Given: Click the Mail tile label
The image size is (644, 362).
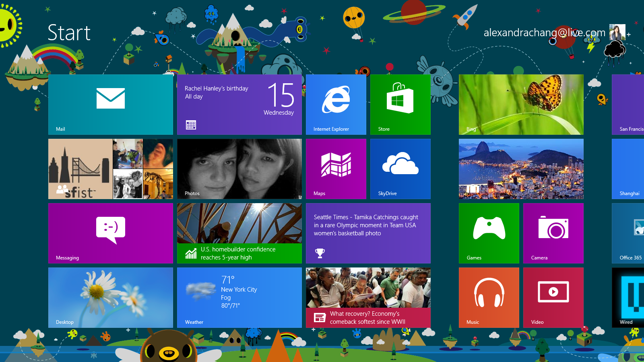Looking at the screenshot, I should [x=60, y=129].
